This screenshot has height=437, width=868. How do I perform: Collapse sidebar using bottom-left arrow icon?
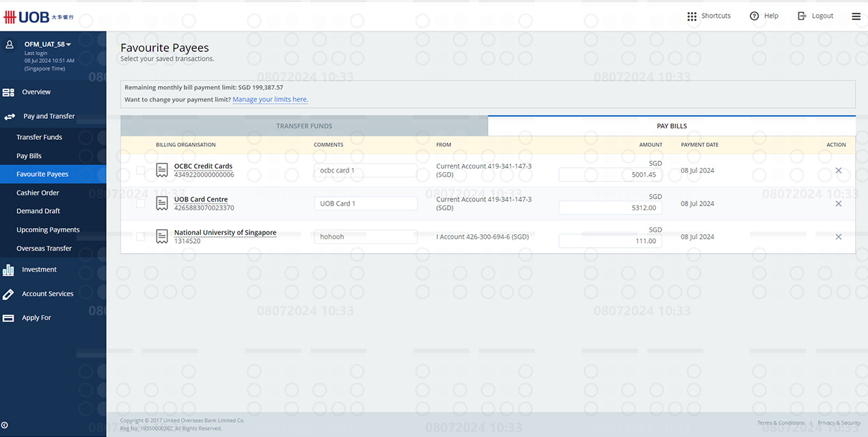(x=5, y=426)
